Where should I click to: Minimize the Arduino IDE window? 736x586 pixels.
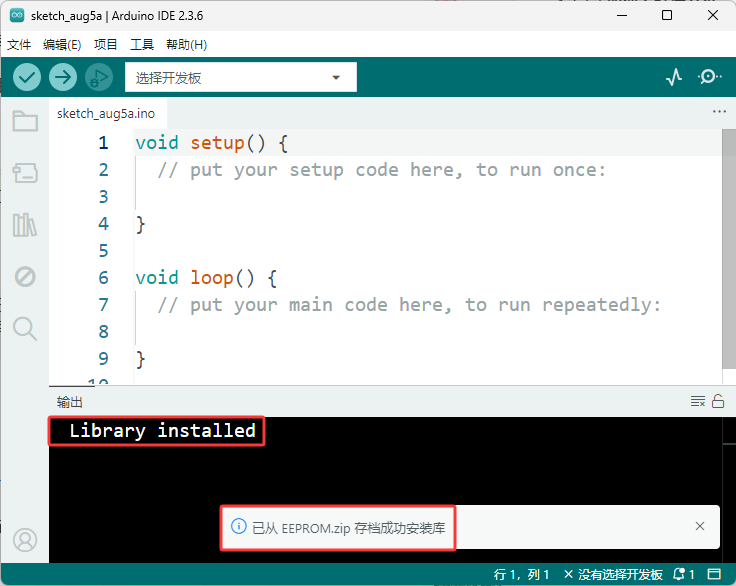[622, 15]
